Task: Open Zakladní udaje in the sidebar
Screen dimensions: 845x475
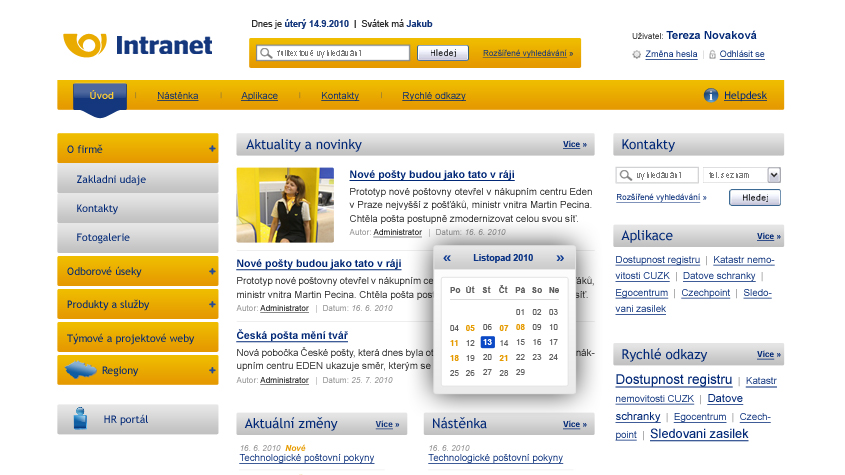Action: 137,179
